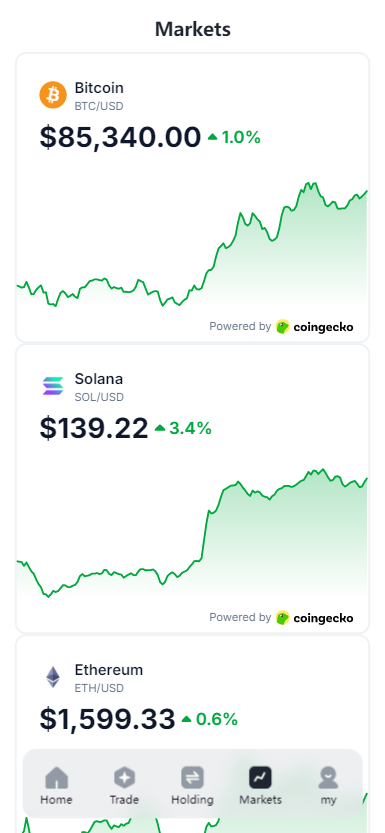The height and width of the screenshot is (833, 385).
Task: Click the Markets page title
Action: [193, 29]
